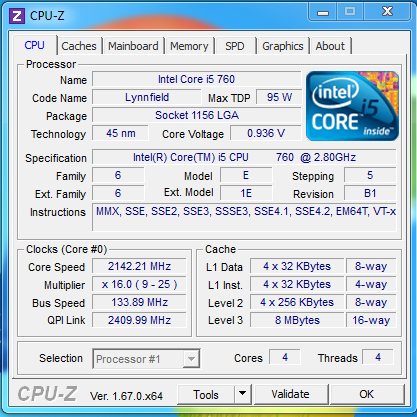The image size is (417, 417).
Task: Click the Bus Speed value 133.89 MHz
Action: pos(139,302)
